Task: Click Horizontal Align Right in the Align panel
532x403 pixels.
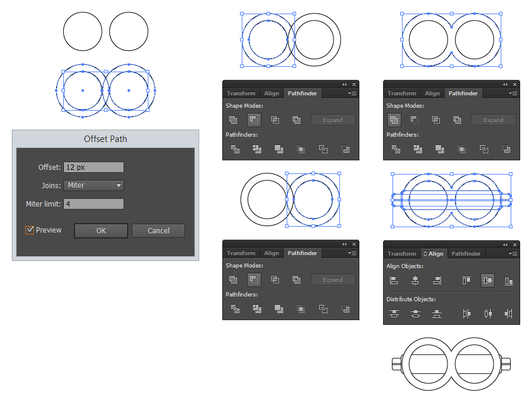Action: click(x=437, y=281)
